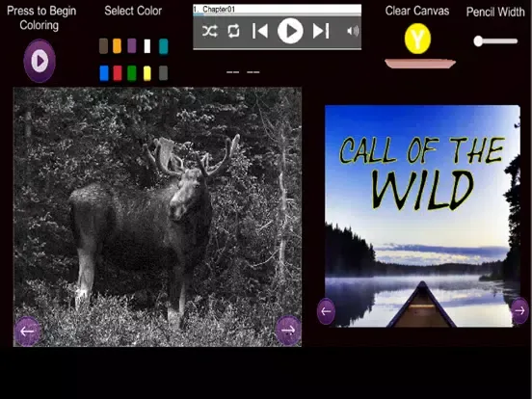Screen dimensions: 532x399
Task: Go to next coloring image
Action: coord(288,331)
